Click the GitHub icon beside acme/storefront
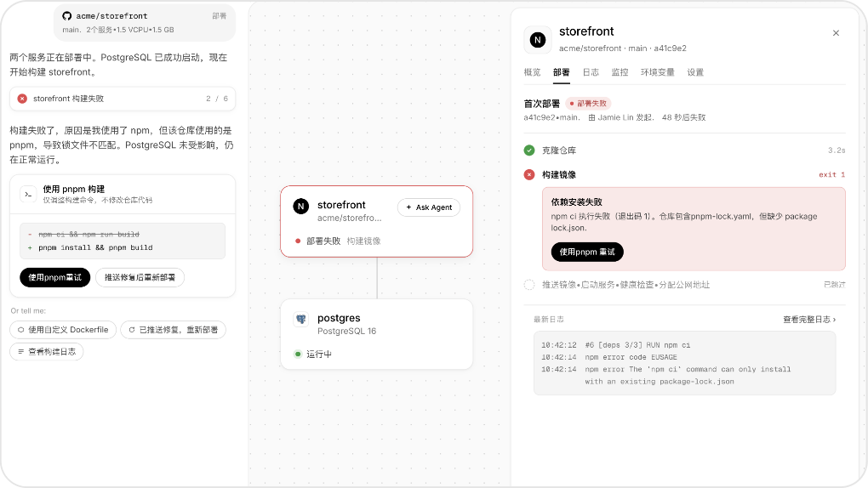The width and height of the screenshot is (868, 488). 67,16
